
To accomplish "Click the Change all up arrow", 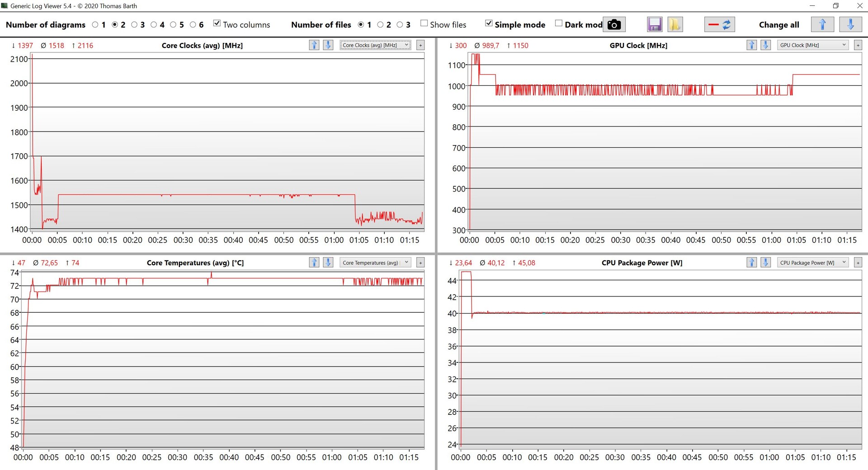I will [822, 24].
